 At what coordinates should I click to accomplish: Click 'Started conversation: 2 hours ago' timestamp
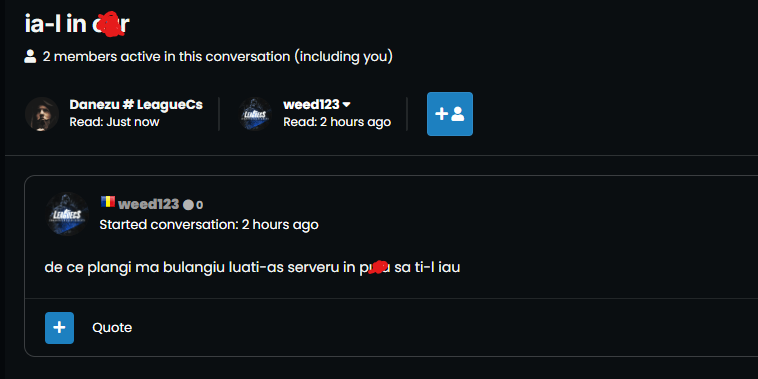(209, 225)
